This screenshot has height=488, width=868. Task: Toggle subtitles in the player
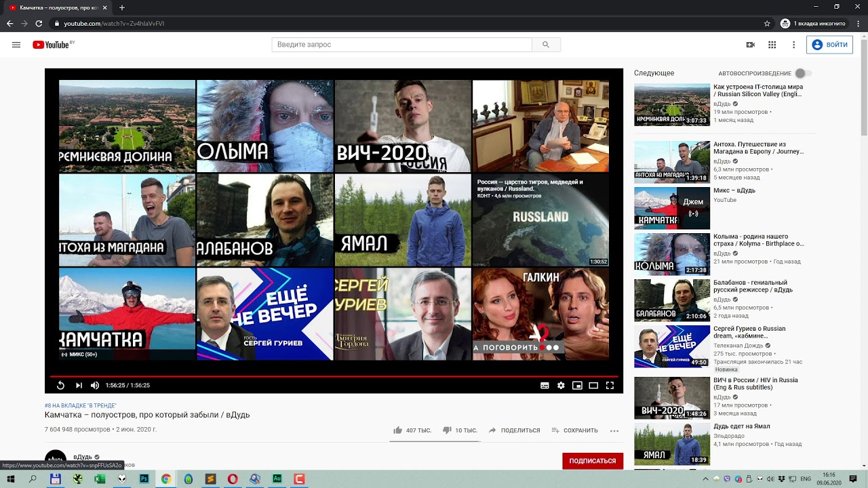pyautogui.click(x=545, y=385)
